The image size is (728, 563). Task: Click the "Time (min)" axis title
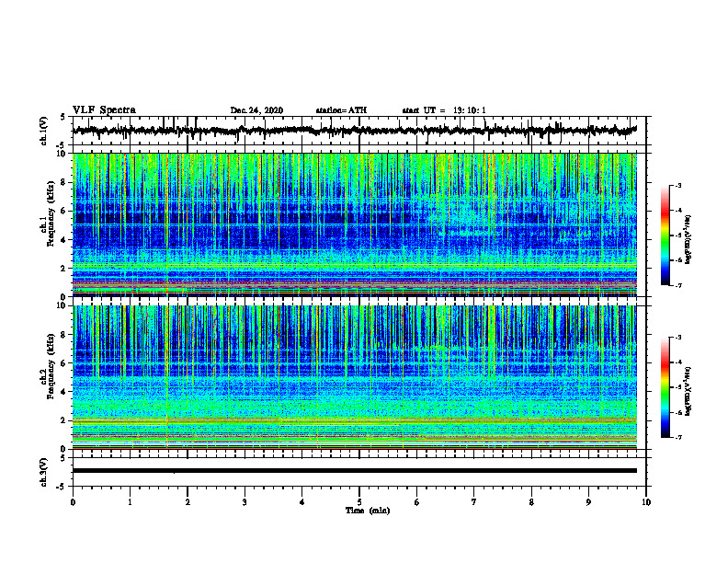(x=368, y=511)
